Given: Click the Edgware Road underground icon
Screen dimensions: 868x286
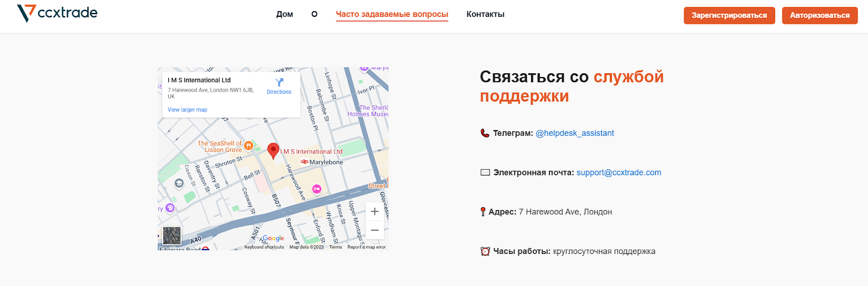Looking at the screenshot, I should click(x=206, y=249).
